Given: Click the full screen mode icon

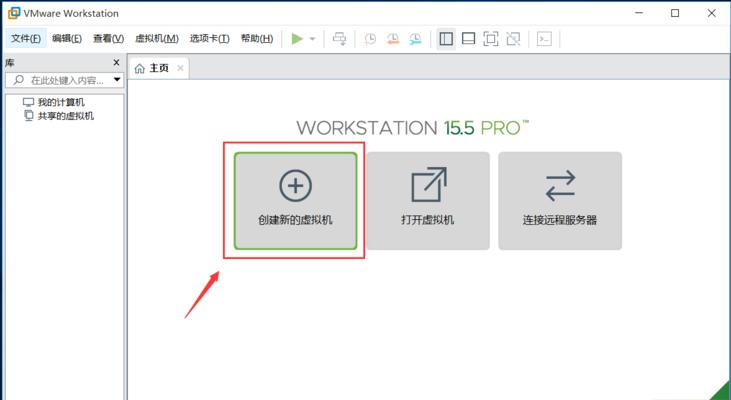Looking at the screenshot, I should (x=490, y=39).
